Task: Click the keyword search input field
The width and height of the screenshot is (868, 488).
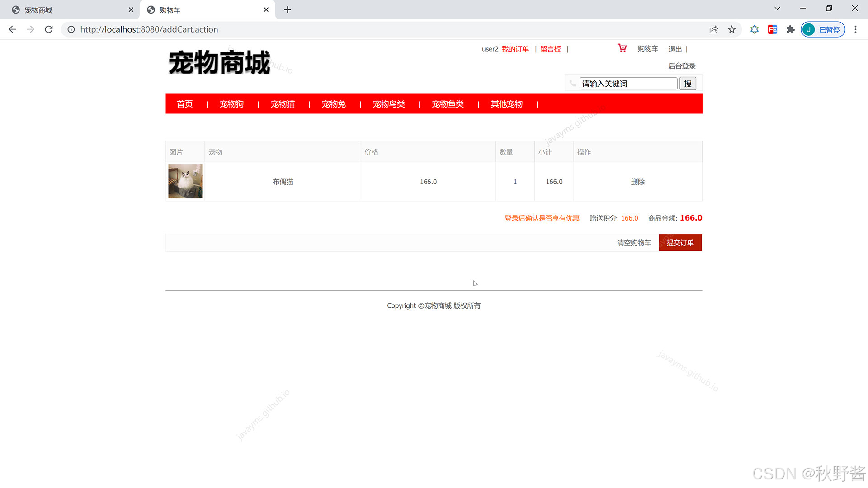Action: tap(628, 84)
